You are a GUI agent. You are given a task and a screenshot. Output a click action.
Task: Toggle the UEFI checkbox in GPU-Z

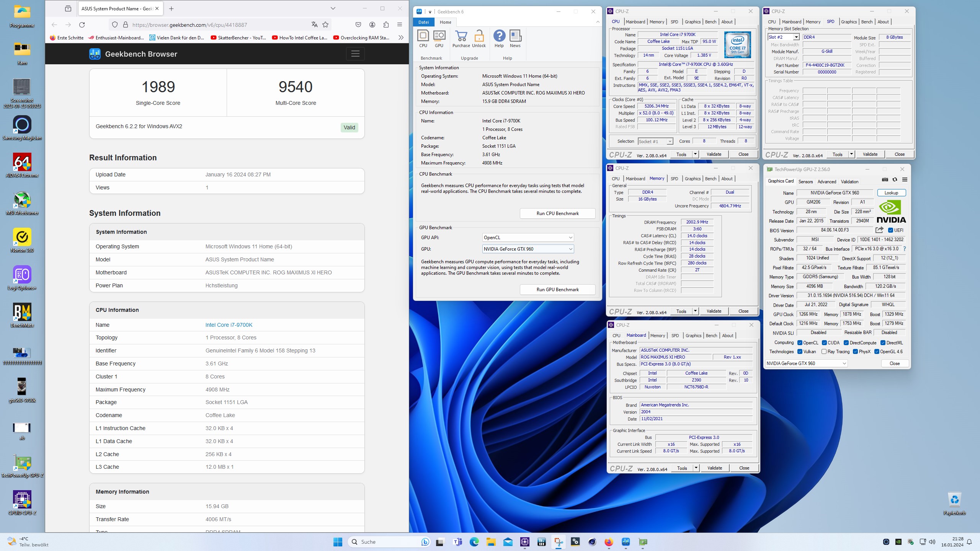pyautogui.click(x=890, y=230)
